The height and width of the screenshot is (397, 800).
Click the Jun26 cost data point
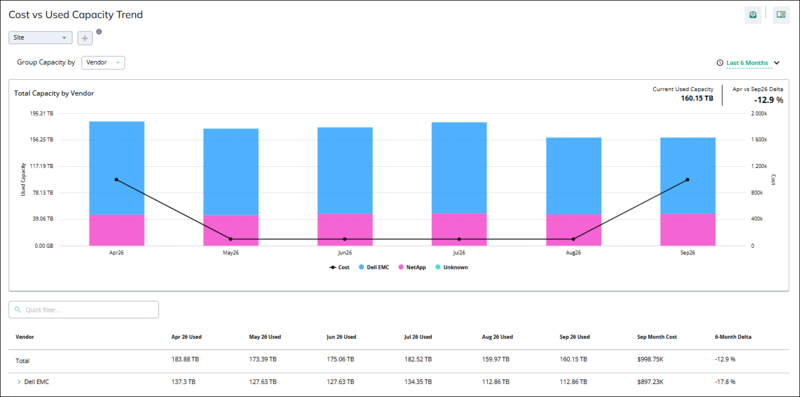[345, 239]
